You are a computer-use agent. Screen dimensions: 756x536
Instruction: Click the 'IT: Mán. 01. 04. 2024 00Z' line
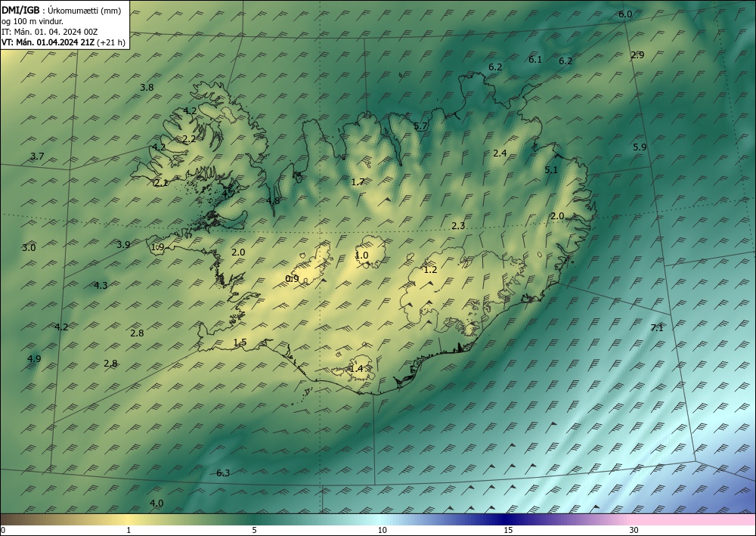point(50,32)
